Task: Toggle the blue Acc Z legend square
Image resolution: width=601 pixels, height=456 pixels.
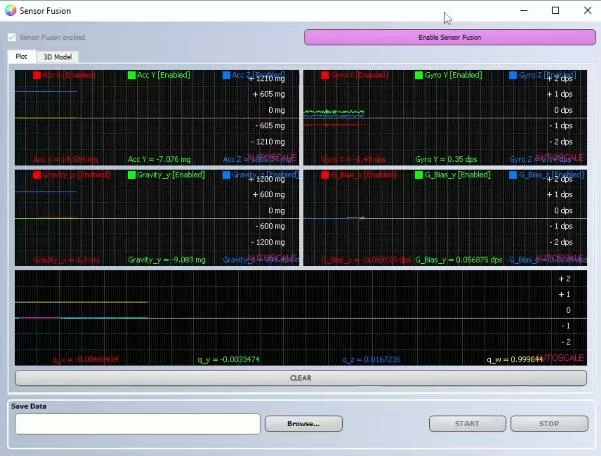Action: coord(226,75)
